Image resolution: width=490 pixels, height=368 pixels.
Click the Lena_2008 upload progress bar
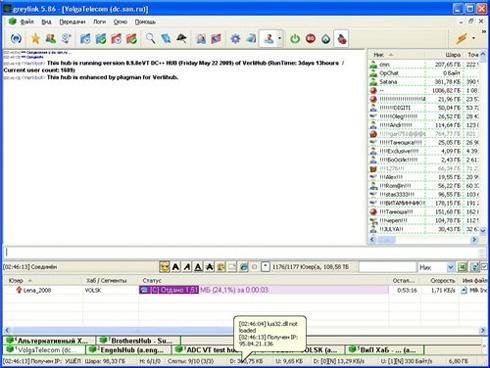point(264,290)
